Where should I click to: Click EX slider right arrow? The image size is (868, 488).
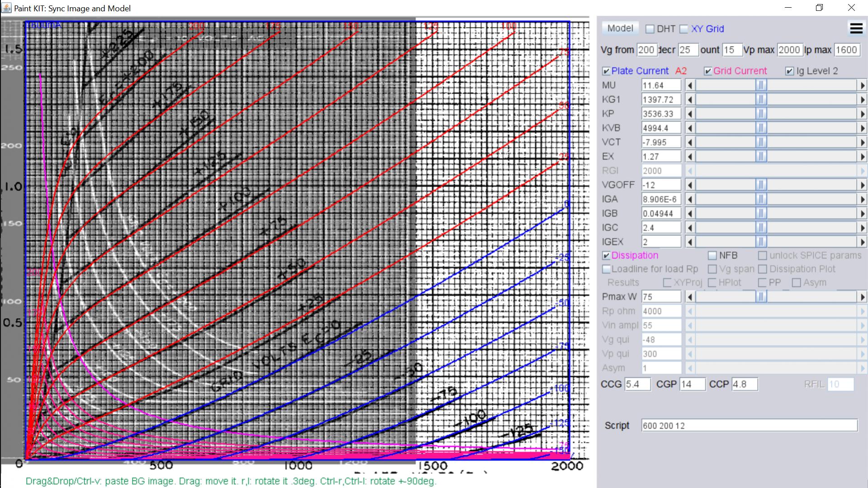pos(862,156)
